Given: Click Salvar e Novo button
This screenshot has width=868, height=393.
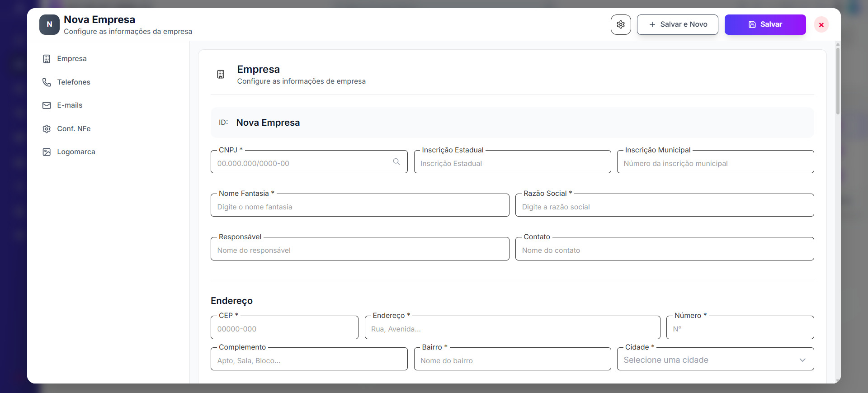Looking at the screenshot, I should pyautogui.click(x=677, y=24).
